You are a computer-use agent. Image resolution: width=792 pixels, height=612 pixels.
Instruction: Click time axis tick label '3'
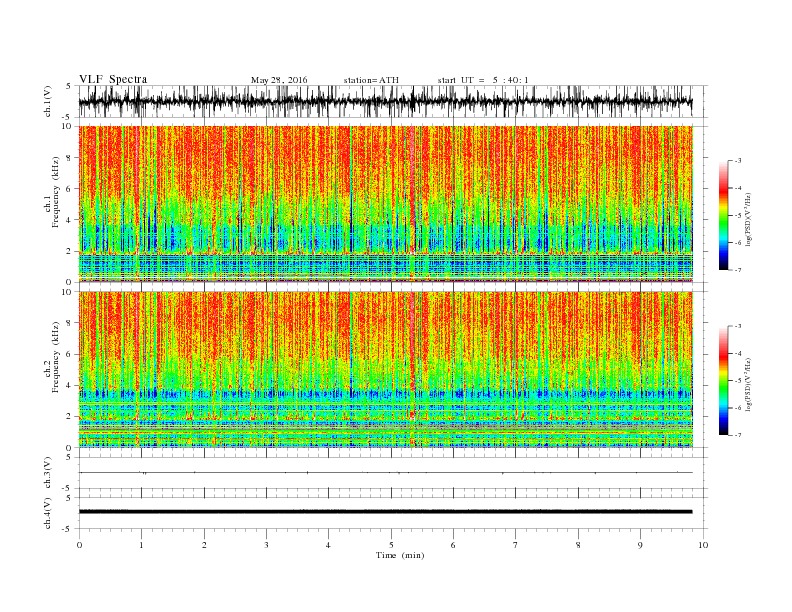(266, 545)
